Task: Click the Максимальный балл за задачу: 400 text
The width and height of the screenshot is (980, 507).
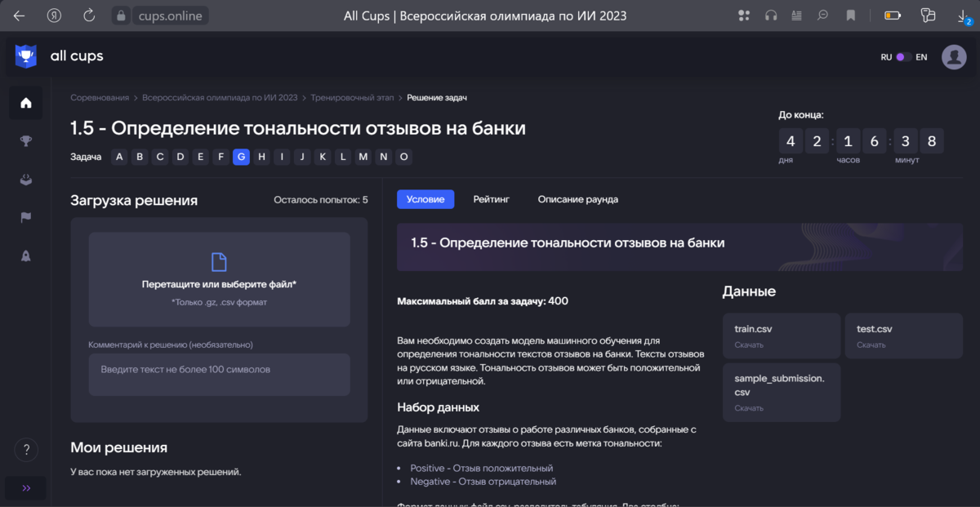Action: click(483, 301)
